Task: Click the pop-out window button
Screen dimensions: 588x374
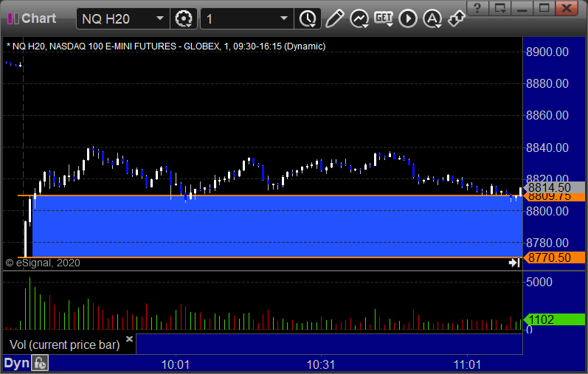Action: (500, 7)
